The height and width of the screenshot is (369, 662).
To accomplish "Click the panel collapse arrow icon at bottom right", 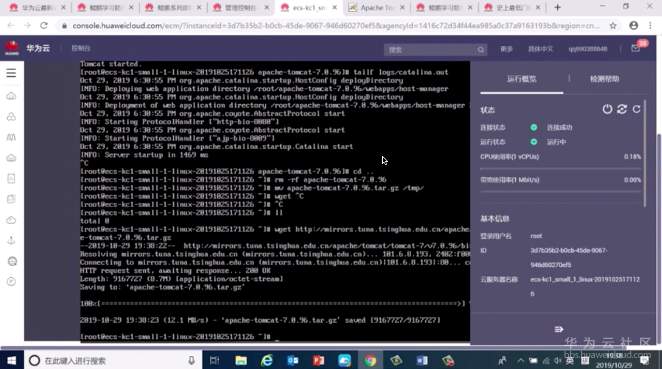I will pyautogui.click(x=559, y=329).
